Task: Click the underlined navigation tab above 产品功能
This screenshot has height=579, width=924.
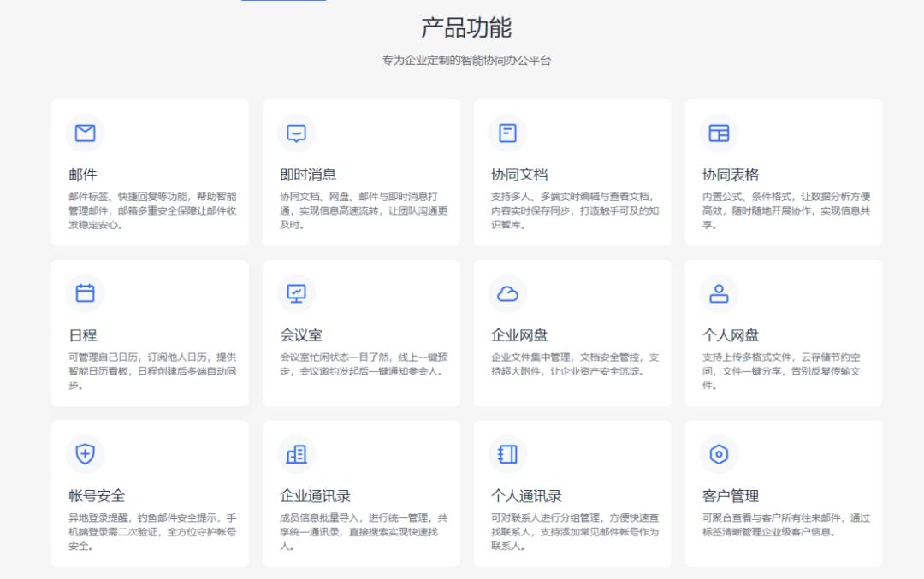Action: point(284,3)
